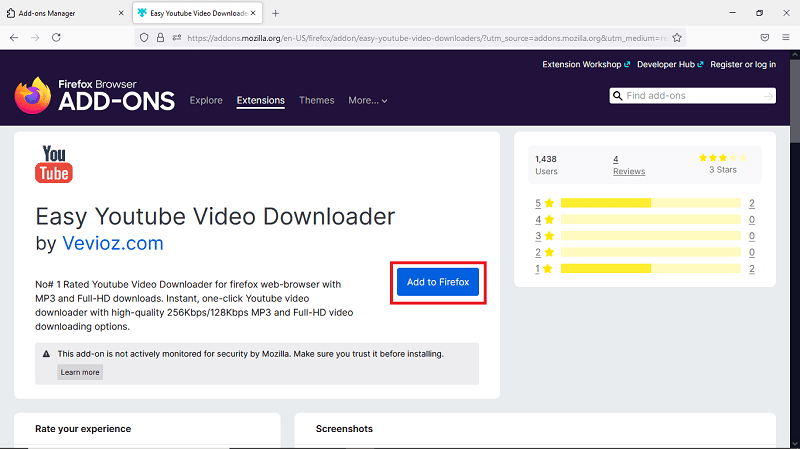Viewport: 800px width, 449px height.
Task: Click the Screenshots heading
Action: point(344,429)
